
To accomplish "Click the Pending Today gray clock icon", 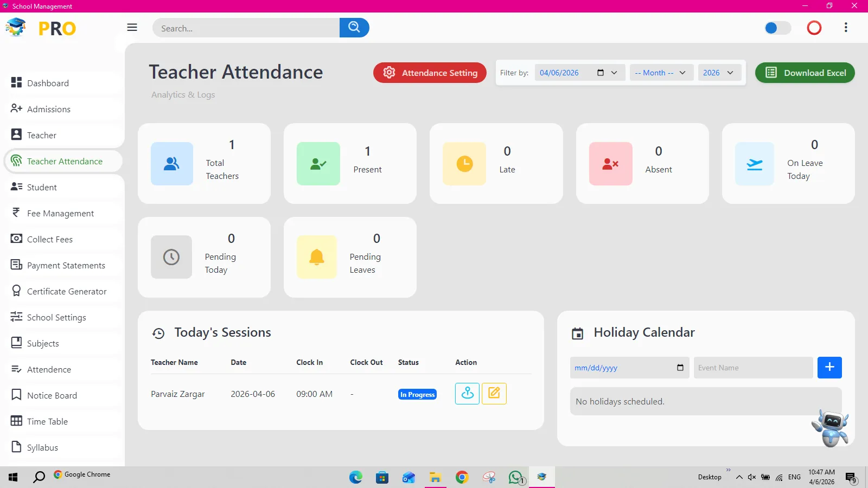I will pos(171,257).
